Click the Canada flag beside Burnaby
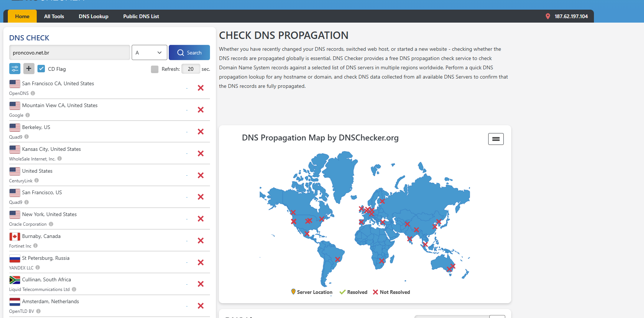This screenshot has width=644, height=318. (15, 236)
